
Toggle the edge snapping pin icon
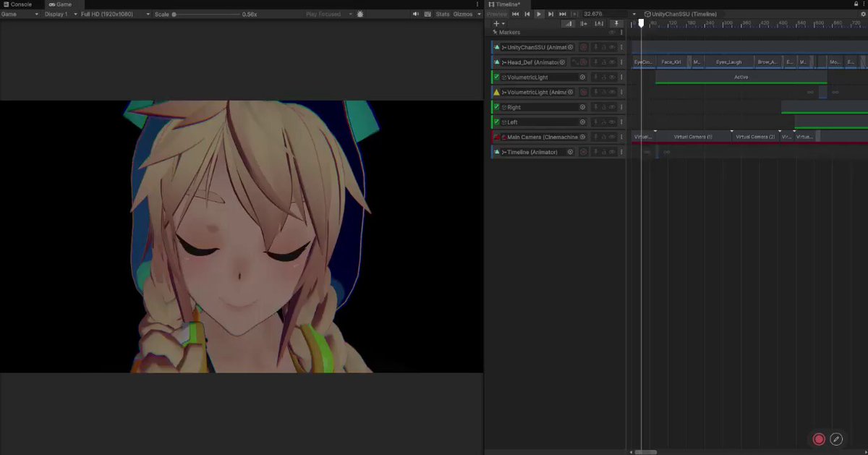617,24
